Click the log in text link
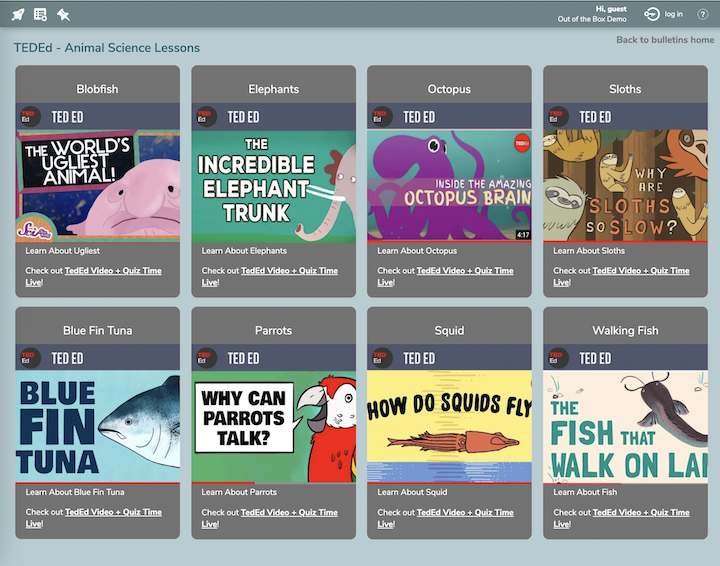 674,14
